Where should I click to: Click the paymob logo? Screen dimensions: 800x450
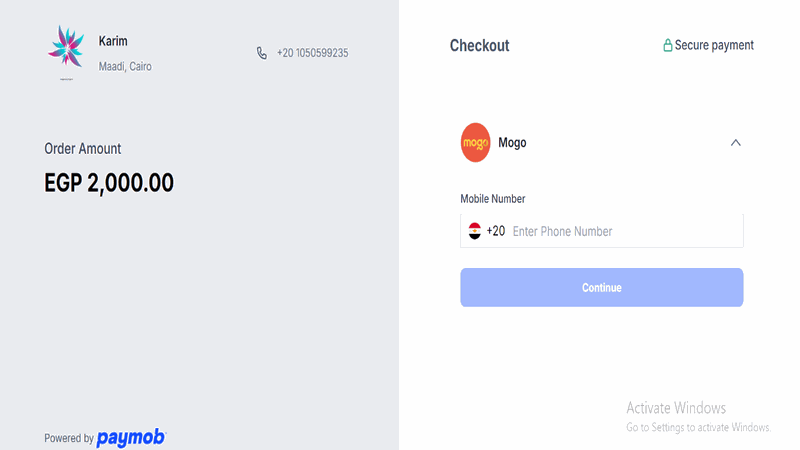point(131,438)
